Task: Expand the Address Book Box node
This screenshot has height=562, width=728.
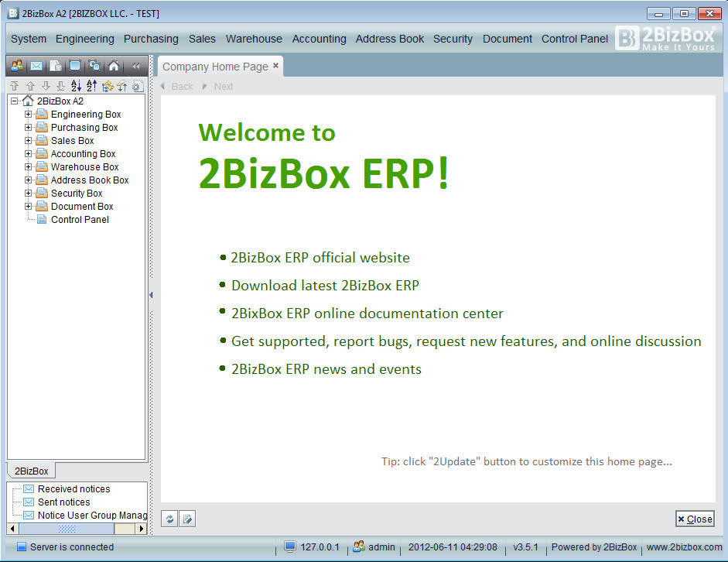Action: tap(29, 180)
